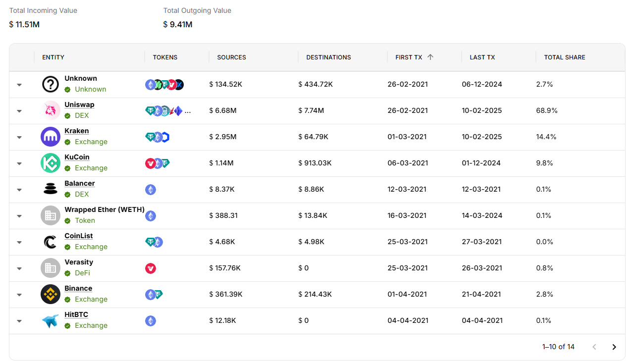Screen dimensions: 632x364
Task: Go to next page of results
Action: [614, 347]
